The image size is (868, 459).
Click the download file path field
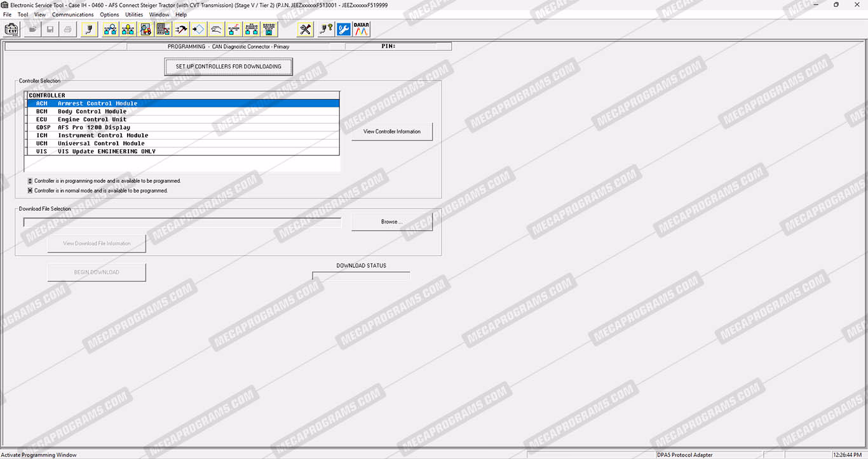(x=182, y=222)
